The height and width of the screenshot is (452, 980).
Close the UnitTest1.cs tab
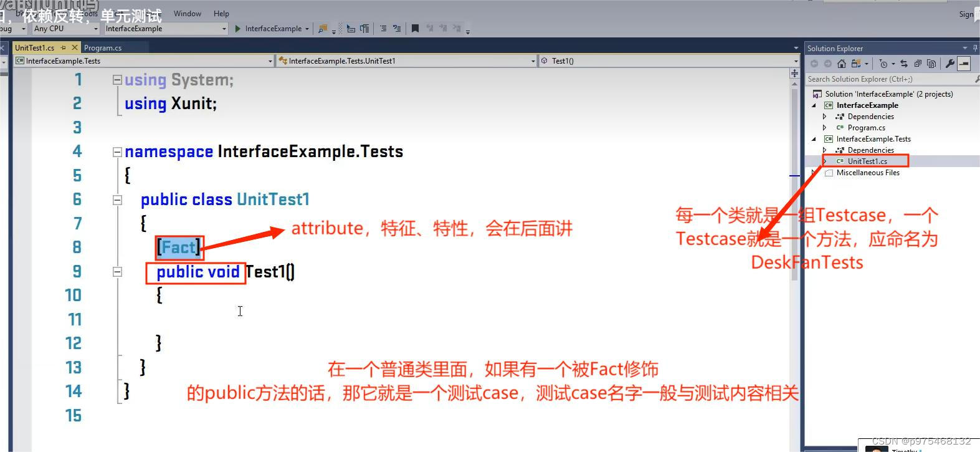75,47
